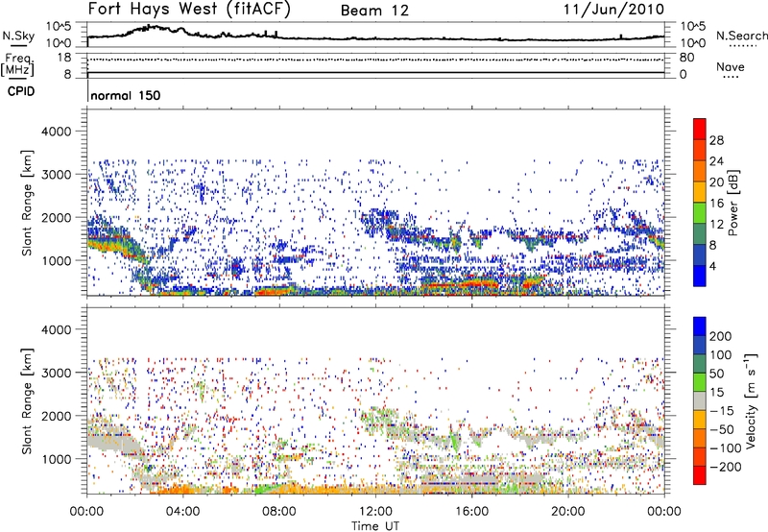Click the '28' tick on the power scale
The width and height of the screenshot is (768, 532).
click(716, 140)
